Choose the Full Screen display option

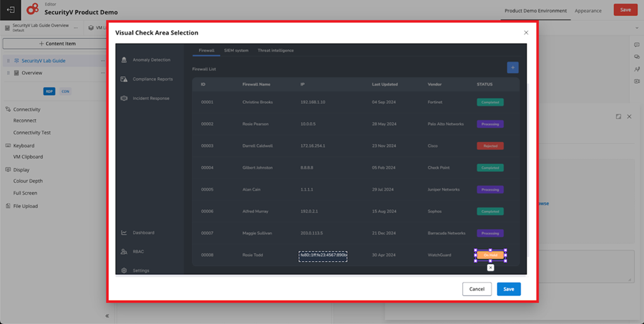[25, 193]
